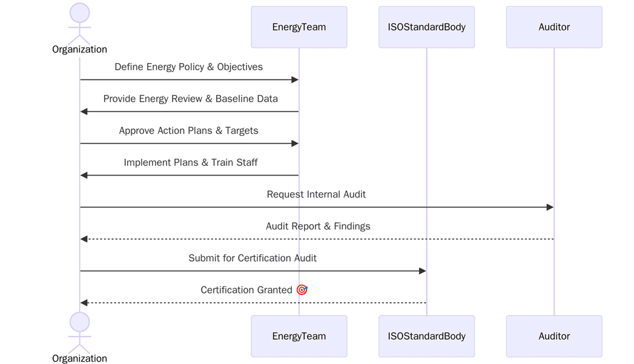Viewport: 634px width, 364px height.
Task: Click the 'Request Internal Audit' message label
Action: (x=316, y=194)
